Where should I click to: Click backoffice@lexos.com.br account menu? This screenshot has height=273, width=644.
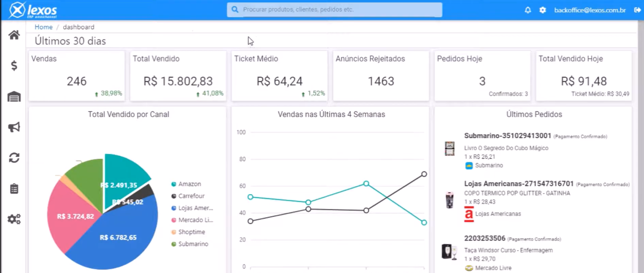click(x=590, y=10)
